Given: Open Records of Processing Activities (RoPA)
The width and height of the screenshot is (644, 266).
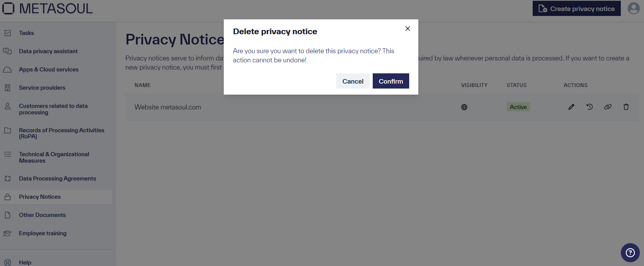Looking at the screenshot, I should click(62, 133).
